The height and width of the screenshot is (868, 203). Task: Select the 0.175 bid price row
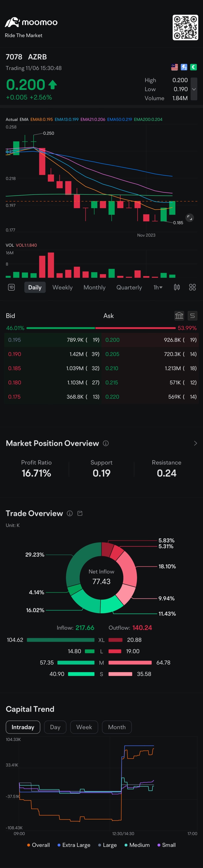click(x=53, y=397)
